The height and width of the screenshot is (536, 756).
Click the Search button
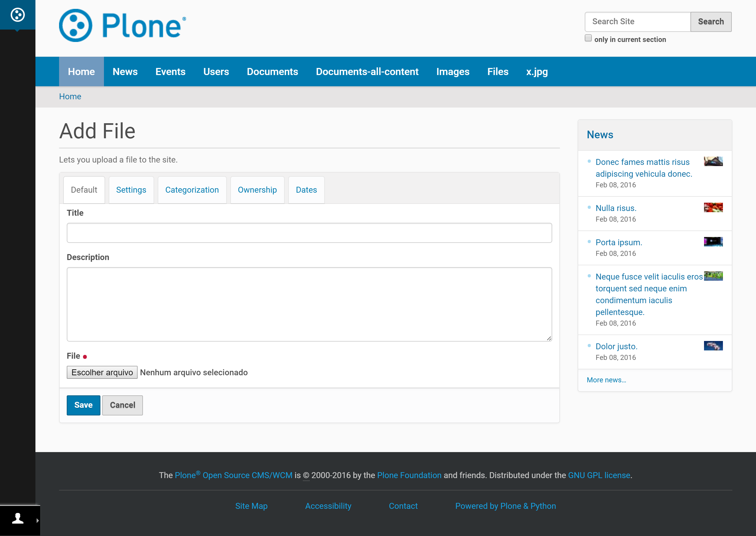711,22
